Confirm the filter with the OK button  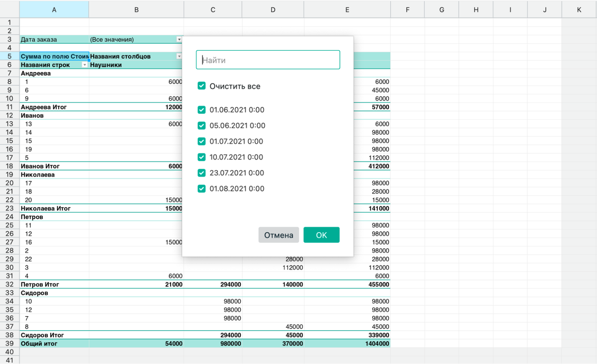pos(321,235)
